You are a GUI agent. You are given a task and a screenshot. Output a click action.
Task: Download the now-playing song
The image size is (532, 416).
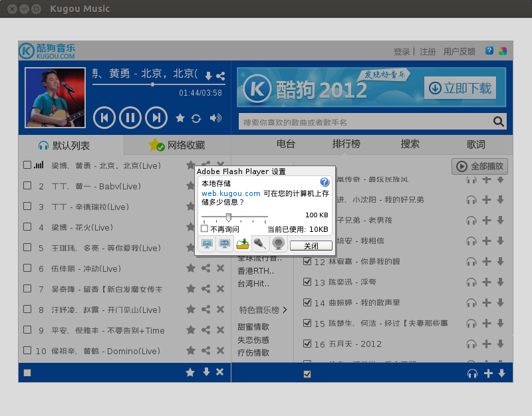[x=209, y=76]
